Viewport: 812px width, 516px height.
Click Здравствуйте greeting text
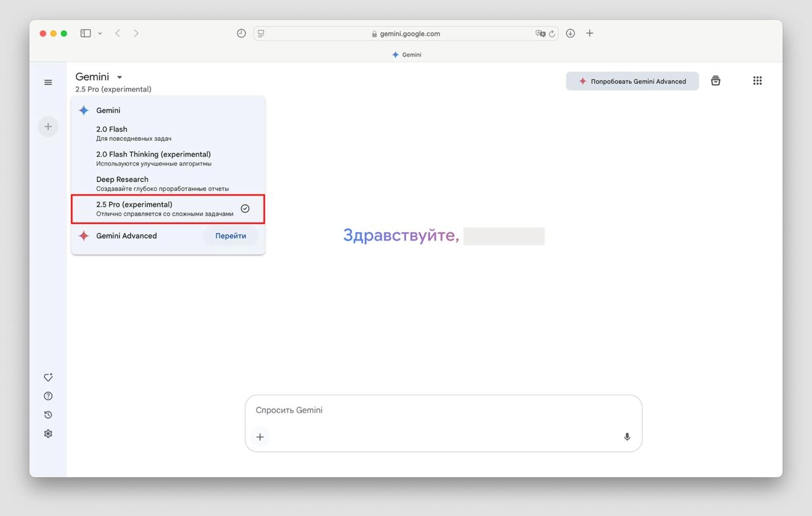[x=401, y=235]
